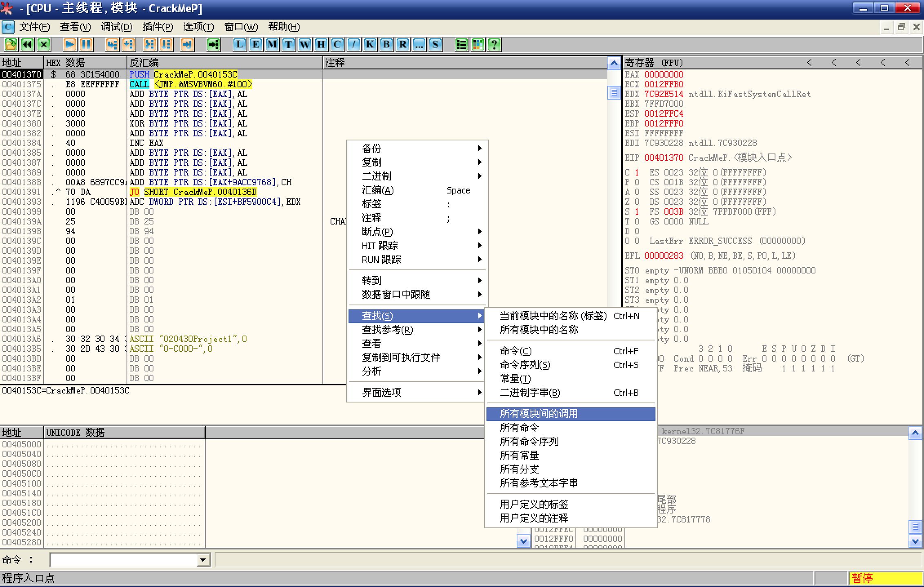Click inside the 命令 input field
The width and height of the screenshot is (924, 587).
[x=122, y=560]
